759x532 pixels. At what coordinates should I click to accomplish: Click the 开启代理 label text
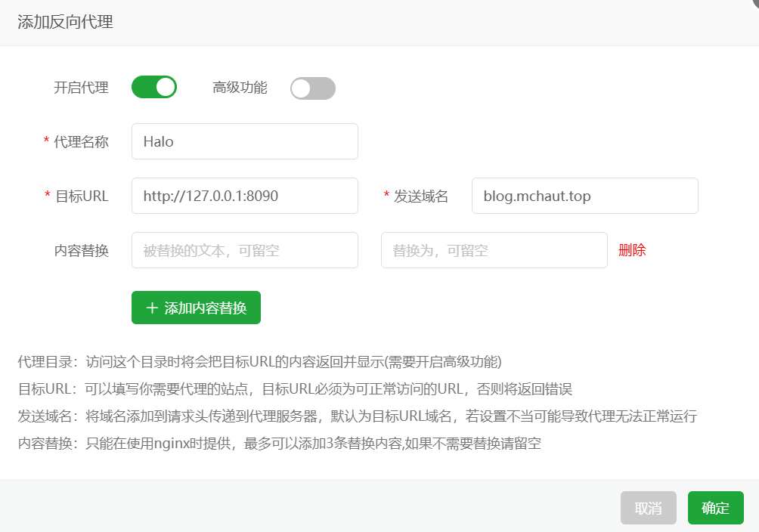pos(81,88)
